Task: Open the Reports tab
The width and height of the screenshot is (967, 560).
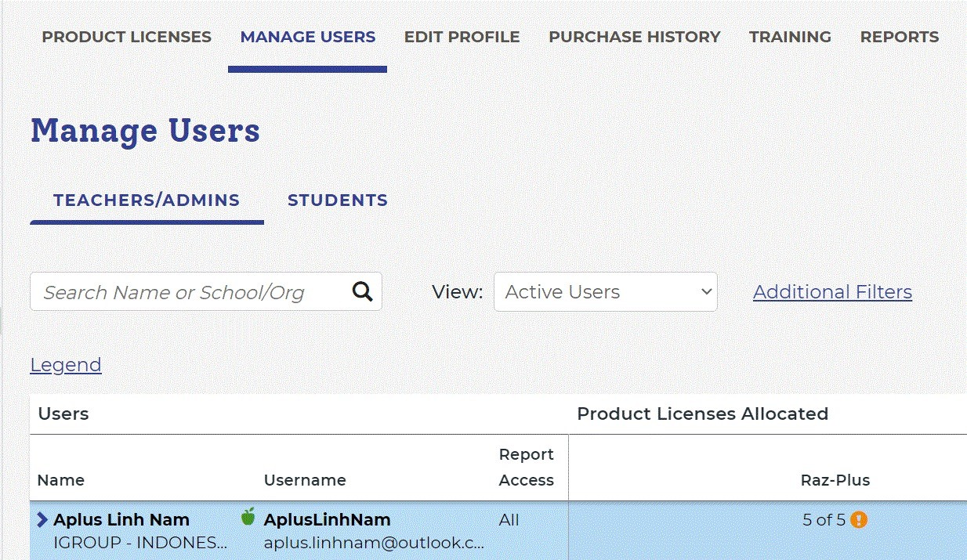Action: (899, 37)
